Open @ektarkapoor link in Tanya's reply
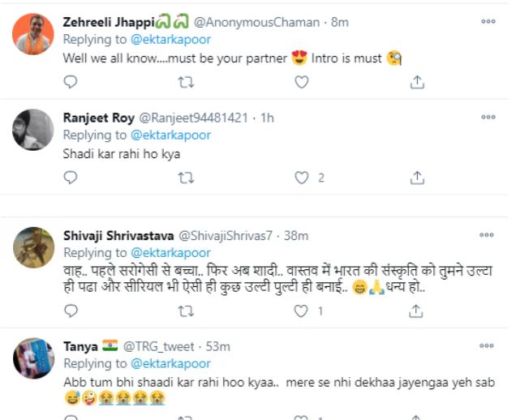The width and height of the screenshot is (516, 420). point(171,364)
